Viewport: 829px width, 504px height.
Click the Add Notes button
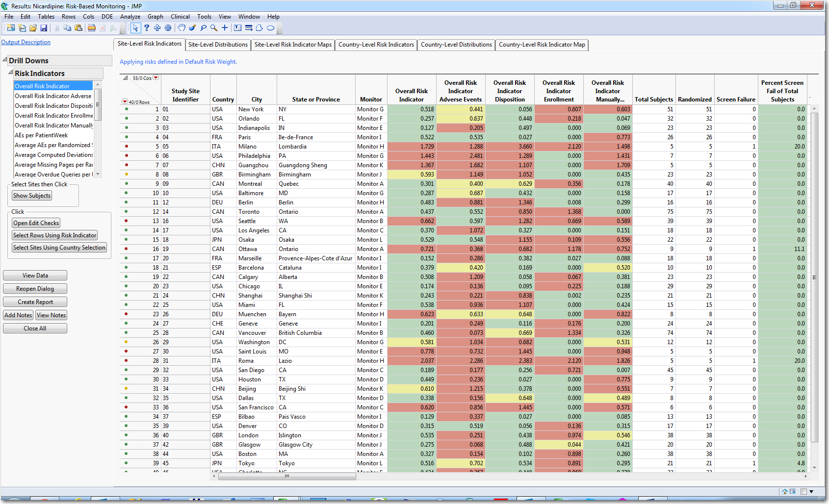tap(18, 315)
